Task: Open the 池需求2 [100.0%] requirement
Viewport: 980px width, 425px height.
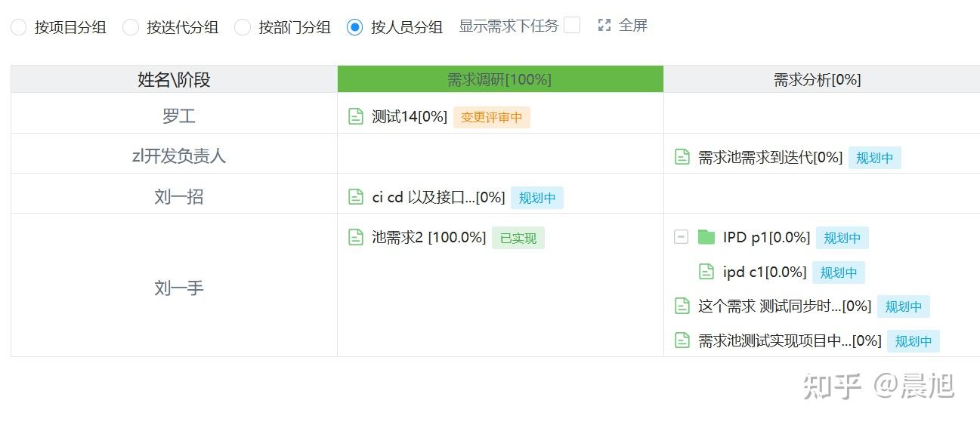Action: tap(428, 237)
